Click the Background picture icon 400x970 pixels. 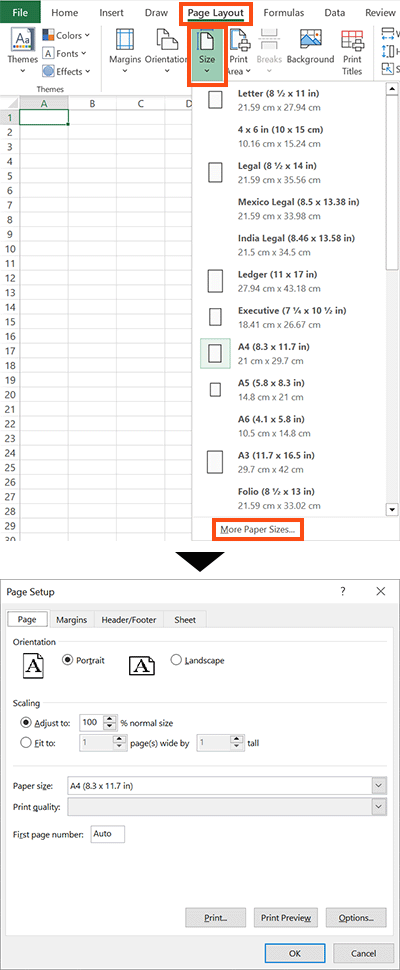point(310,40)
